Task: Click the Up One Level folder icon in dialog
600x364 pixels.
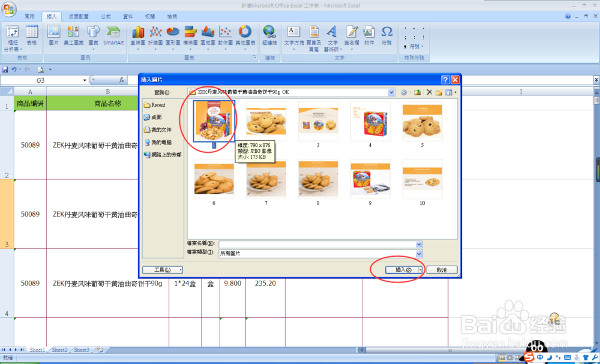Action: click(418, 92)
